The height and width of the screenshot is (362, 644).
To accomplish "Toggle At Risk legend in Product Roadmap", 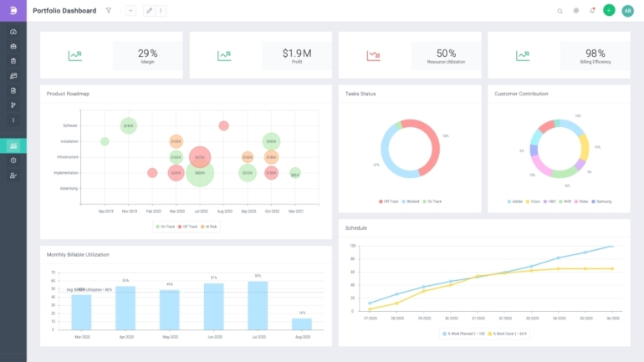I will pos(209,227).
